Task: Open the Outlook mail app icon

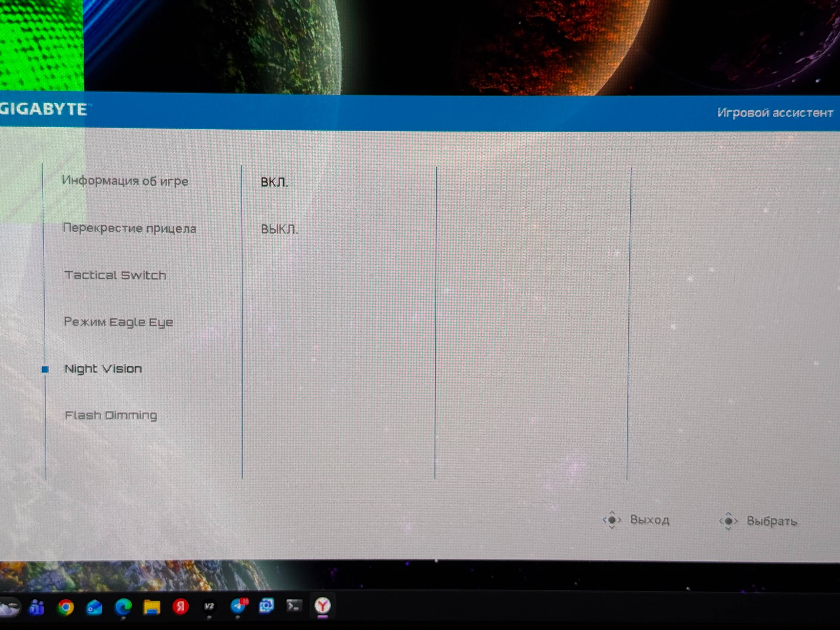Action: (x=94, y=607)
